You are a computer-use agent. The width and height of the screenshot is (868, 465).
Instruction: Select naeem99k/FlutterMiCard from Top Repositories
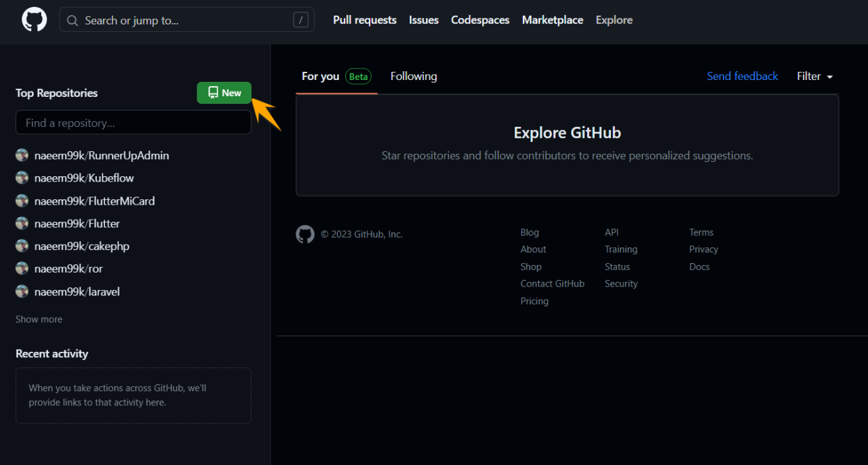(94, 201)
